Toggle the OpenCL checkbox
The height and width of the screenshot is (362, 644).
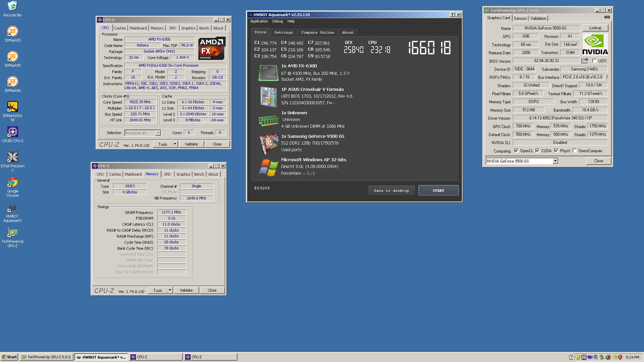[516, 151]
